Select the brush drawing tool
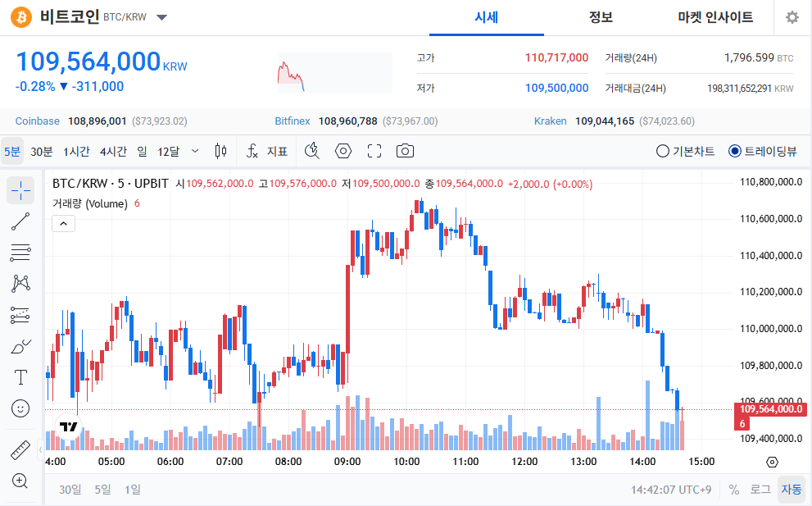The width and height of the screenshot is (812, 506). point(20,346)
